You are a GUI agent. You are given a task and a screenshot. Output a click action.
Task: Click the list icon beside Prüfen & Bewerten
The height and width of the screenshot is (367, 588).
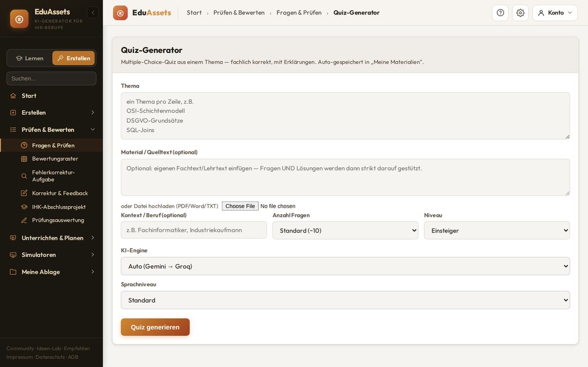point(13,130)
